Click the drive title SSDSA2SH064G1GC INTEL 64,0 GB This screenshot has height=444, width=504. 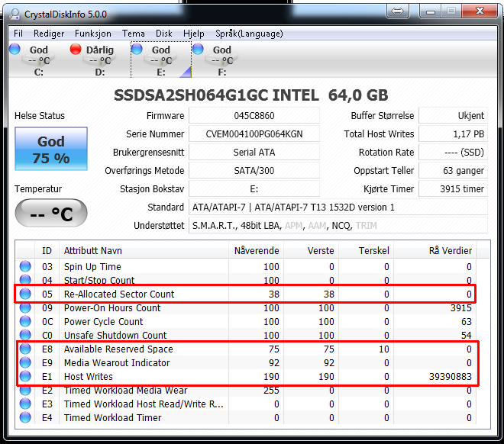[x=251, y=95]
